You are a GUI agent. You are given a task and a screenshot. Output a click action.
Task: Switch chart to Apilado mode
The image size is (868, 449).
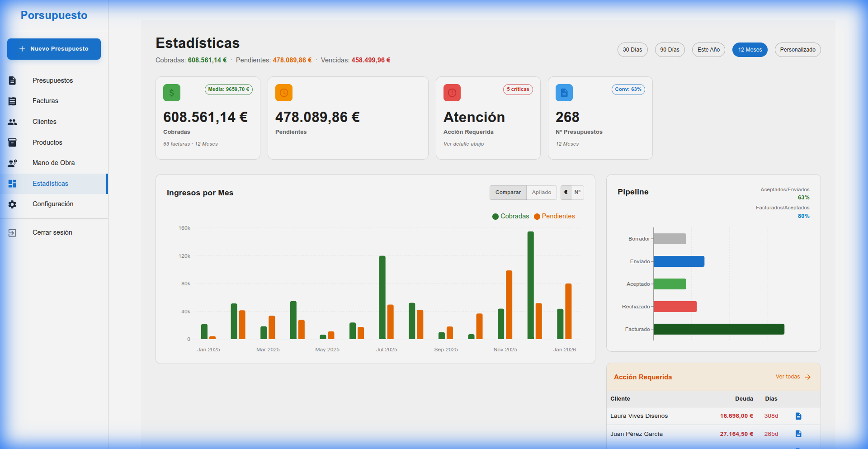(541, 193)
